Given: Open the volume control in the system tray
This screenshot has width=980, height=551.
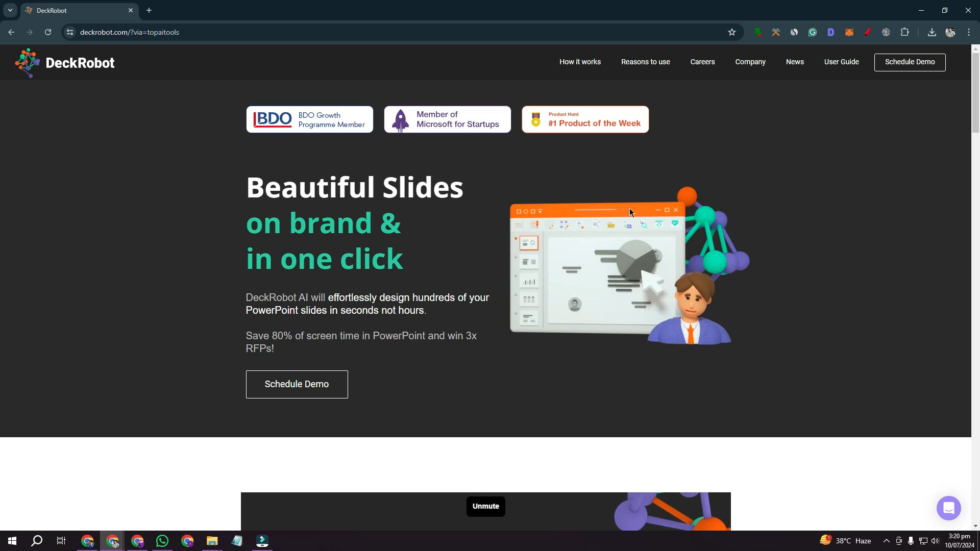Looking at the screenshot, I should pos(935,541).
